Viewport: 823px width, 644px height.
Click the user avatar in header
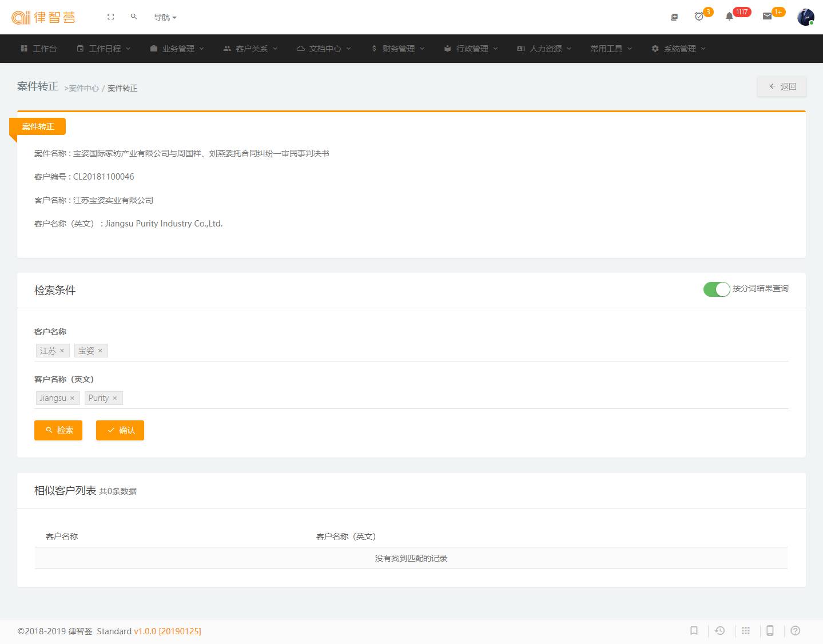(x=805, y=17)
